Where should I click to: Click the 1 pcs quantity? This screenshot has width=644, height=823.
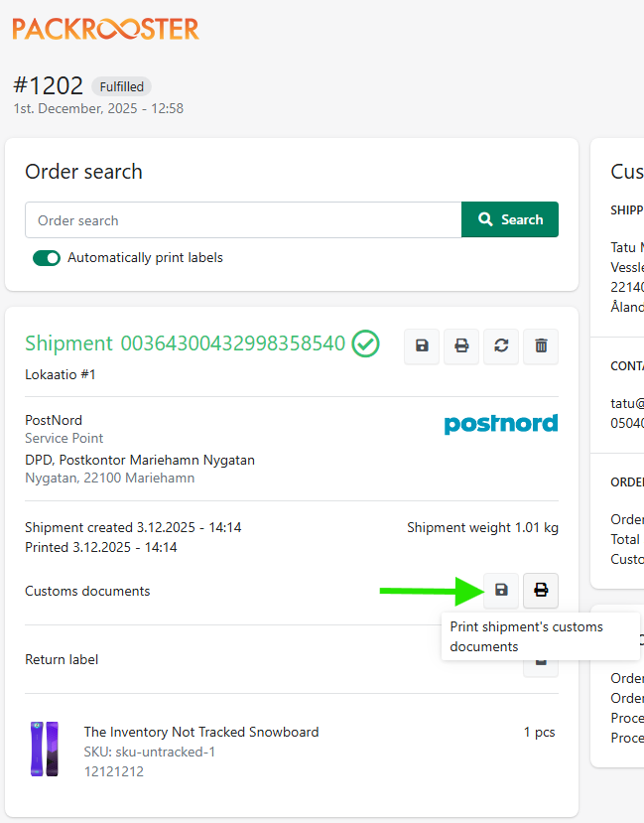[539, 732]
